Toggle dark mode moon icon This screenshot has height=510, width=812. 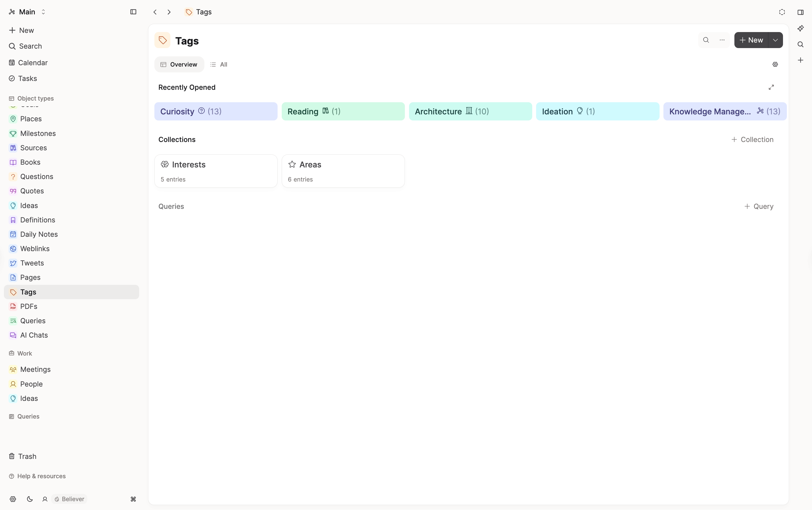[x=30, y=499]
